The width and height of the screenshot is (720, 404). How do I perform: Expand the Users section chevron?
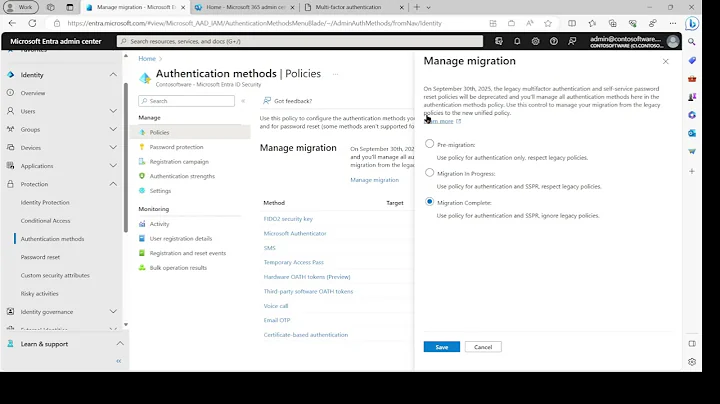(x=113, y=111)
